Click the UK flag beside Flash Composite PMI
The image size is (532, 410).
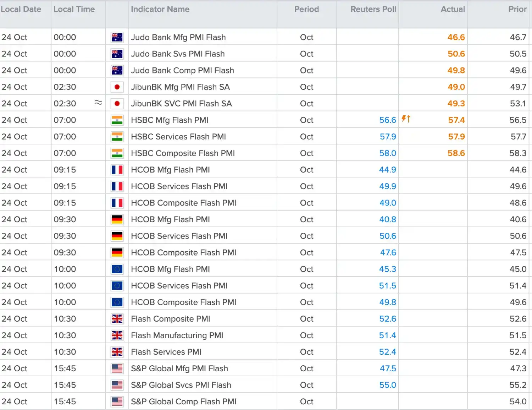[117, 319]
